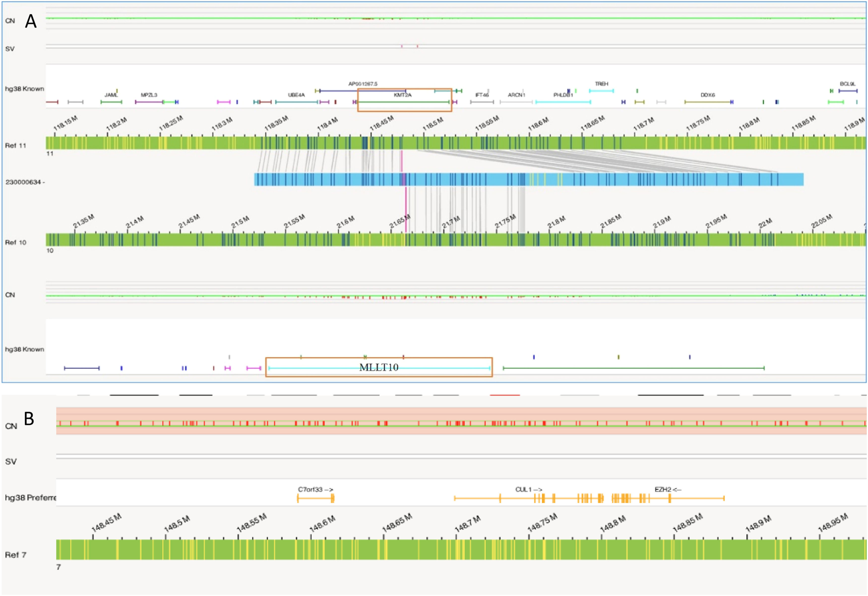This screenshot has width=868, height=596.
Task: Click the blue 230000634 molecule map
Action: (528, 180)
